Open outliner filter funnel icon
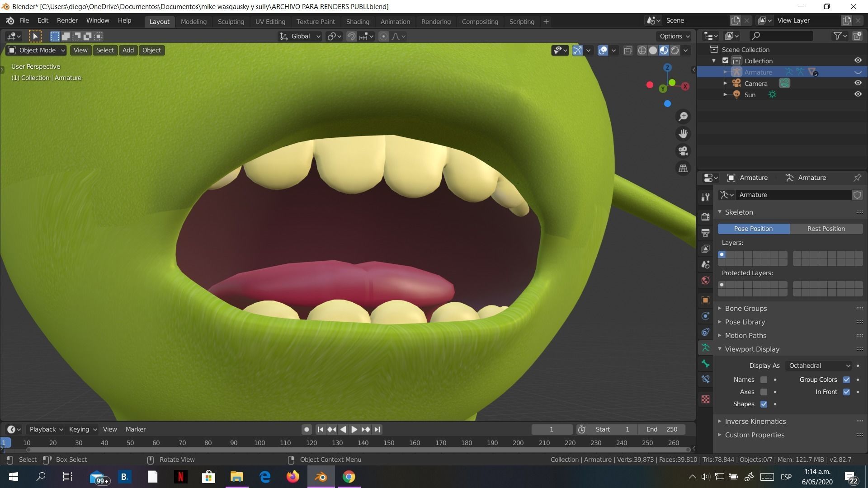This screenshot has height=488, width=868. click(x=837, y=36)
